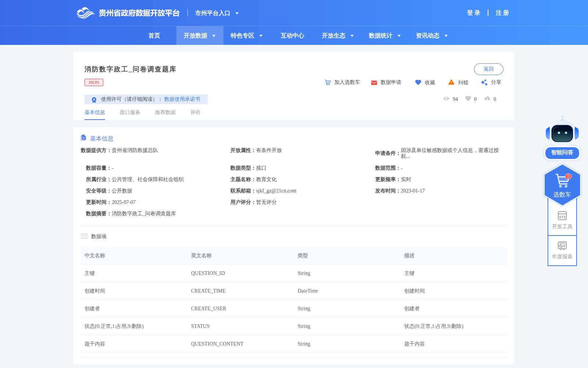The width and height of the screenshot is (588, 368).
Task: Go to 首页 in navigation bar
Action: pyautogui.click(x=154, y=36)
